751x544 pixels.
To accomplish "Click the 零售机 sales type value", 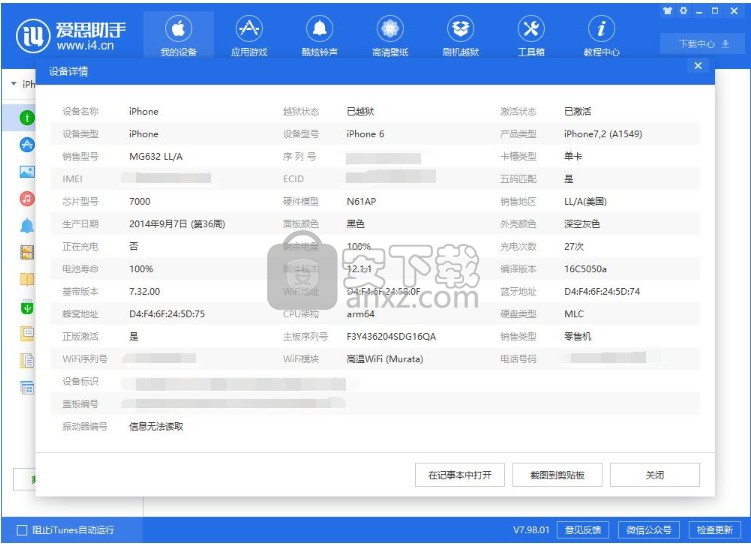I will pyautogui.click(x=578, y=337).
